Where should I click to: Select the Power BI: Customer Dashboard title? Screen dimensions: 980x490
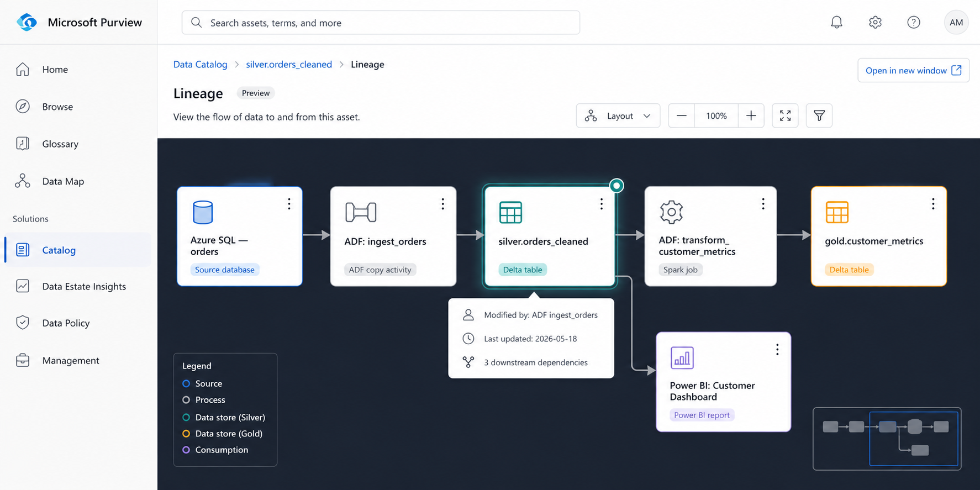click(x=712, y=391)
